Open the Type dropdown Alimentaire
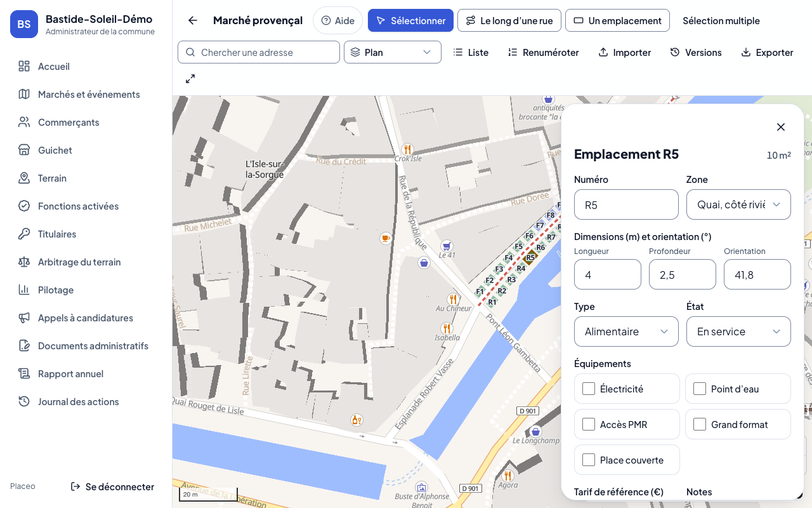This screenshot has width=812, height=508. [x=626, y=331]
